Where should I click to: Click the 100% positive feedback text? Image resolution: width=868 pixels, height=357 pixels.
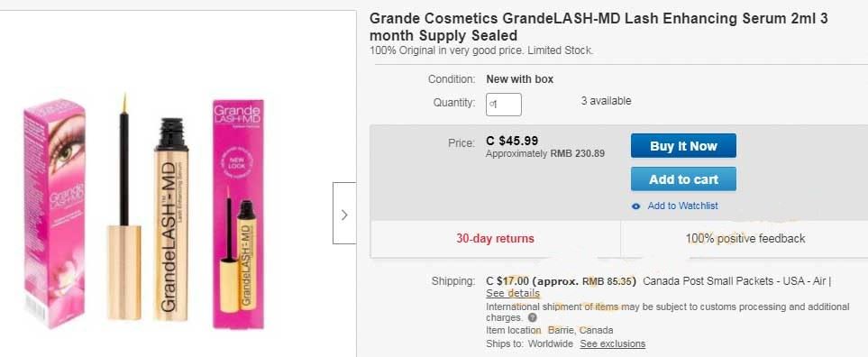coord(745,239)
